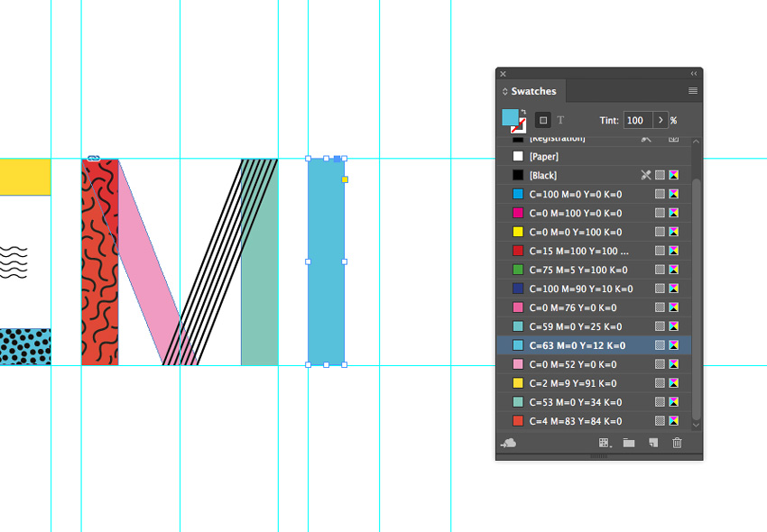Select highlighted swatch C=63 M=0 Y=12 K=0
The width and height of the screenshot is (767, 532).
tap(594, 345)
